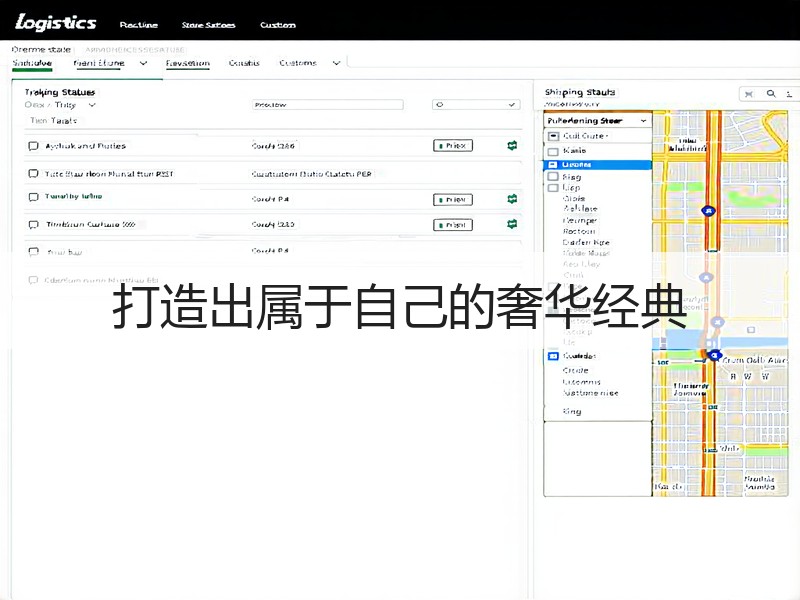Tick the checkbox of the first tracking row
The height and width of the screenshot is (600, 800).
[34, 146]
